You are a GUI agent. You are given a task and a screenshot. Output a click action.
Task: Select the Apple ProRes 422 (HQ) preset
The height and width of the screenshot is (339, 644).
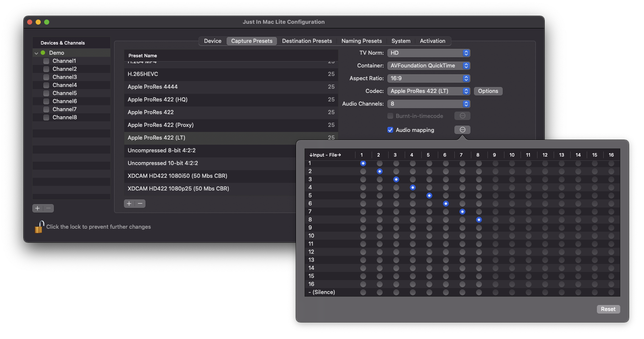tap(231, 100)
